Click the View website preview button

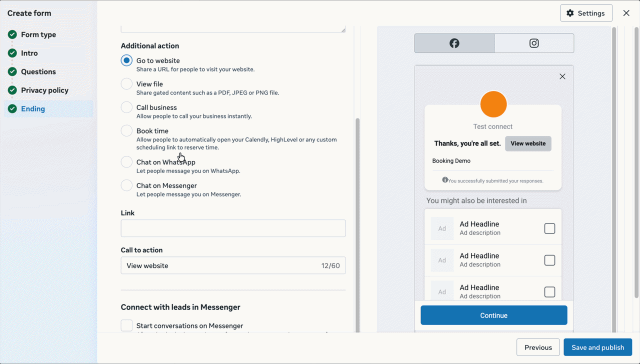528,143
